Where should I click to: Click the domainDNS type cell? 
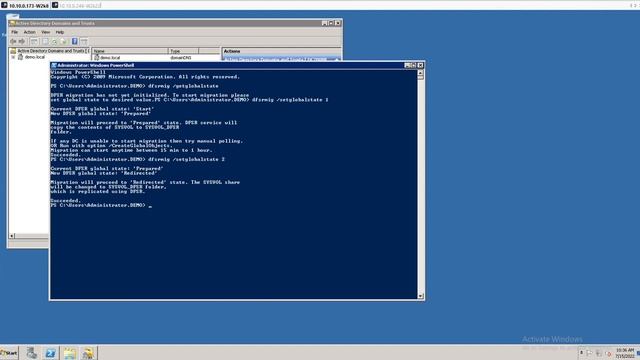click(180, 58)
